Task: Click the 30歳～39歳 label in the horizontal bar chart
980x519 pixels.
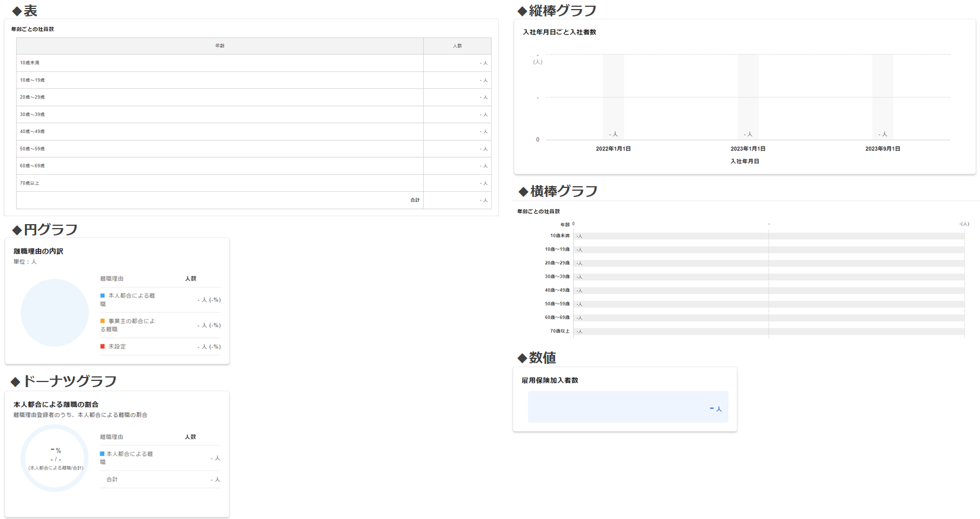Action: [x=557, y=277]
